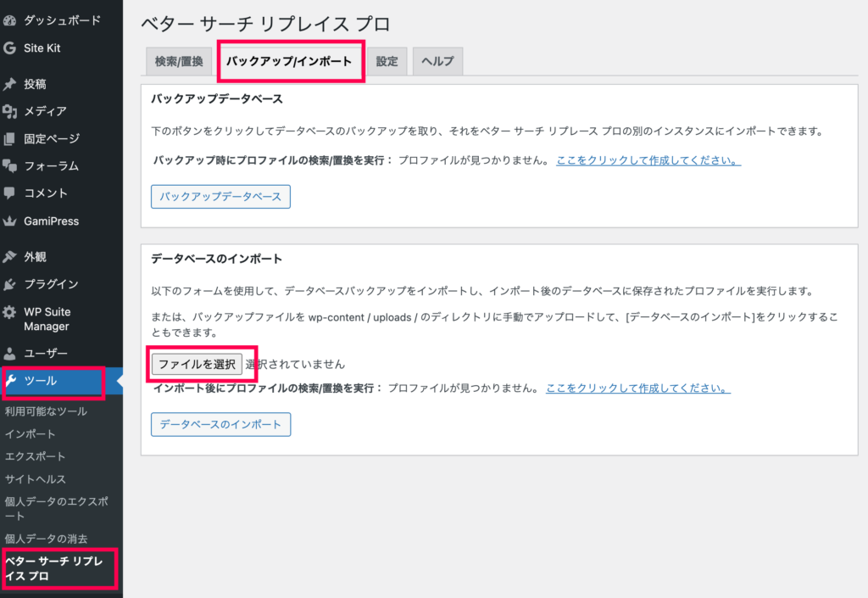The image size is (868, 598).
Task: Click the バックアップ時にプロファイルの検索/置換を実行 label
Action: (272, 160)
